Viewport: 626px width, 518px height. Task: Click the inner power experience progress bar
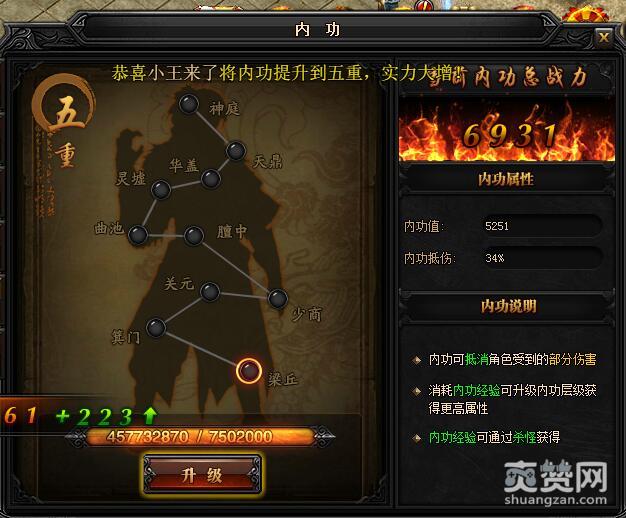point(200,437)
